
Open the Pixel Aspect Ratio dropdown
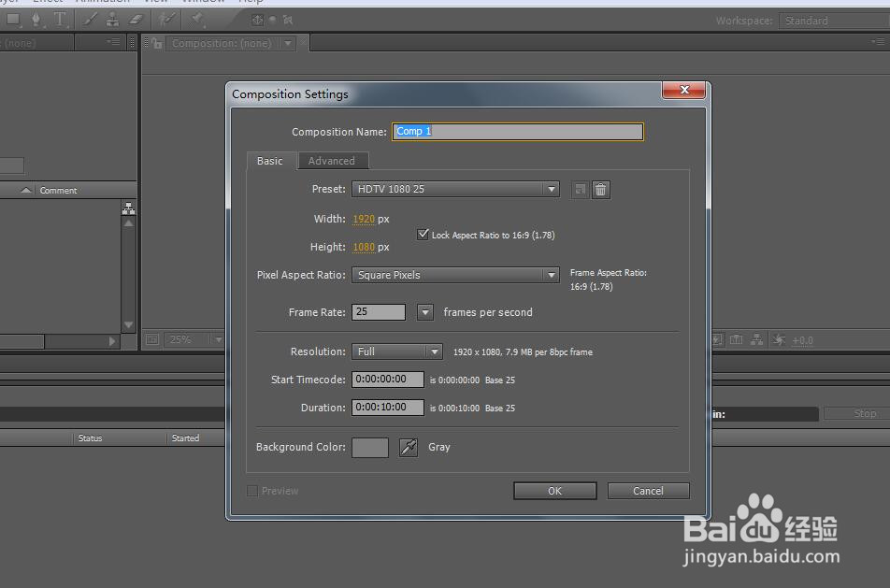click(455, 275)
